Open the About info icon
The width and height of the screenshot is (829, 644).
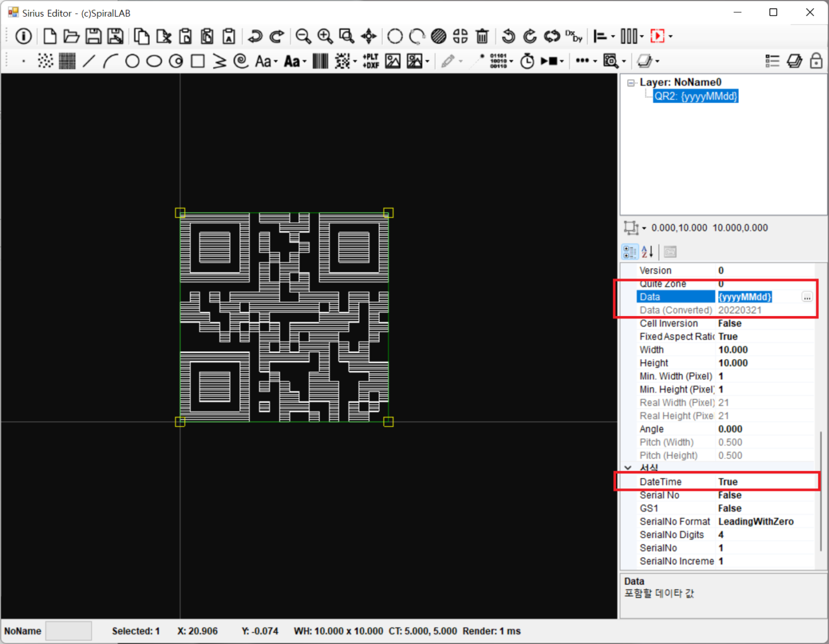[23, 36]
